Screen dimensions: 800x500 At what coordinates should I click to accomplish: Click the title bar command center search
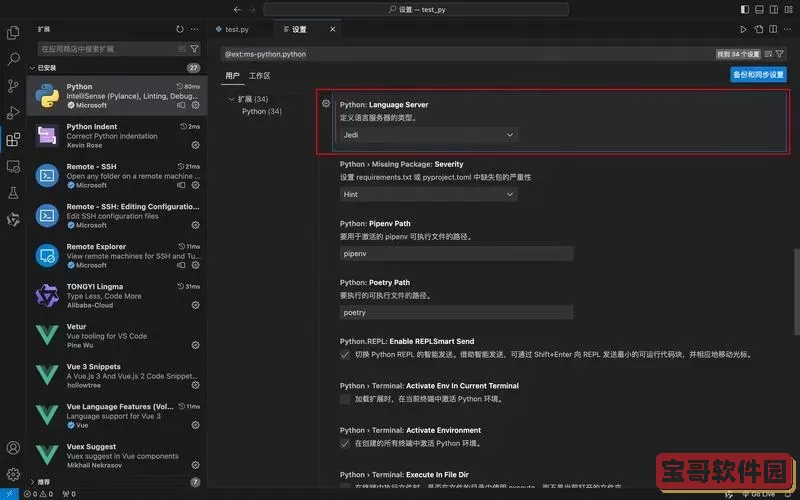coord(416,9)
